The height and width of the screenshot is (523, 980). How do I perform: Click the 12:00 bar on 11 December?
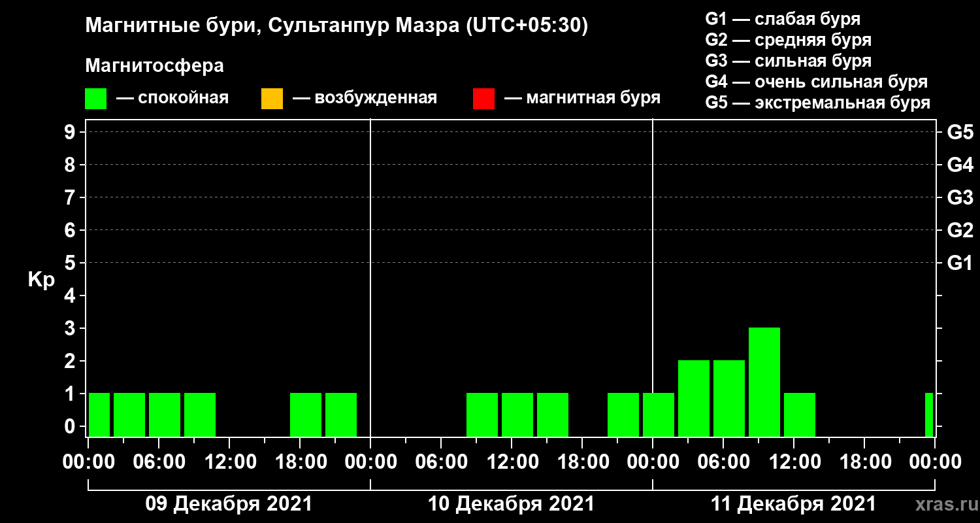click(x=800, y=414)
